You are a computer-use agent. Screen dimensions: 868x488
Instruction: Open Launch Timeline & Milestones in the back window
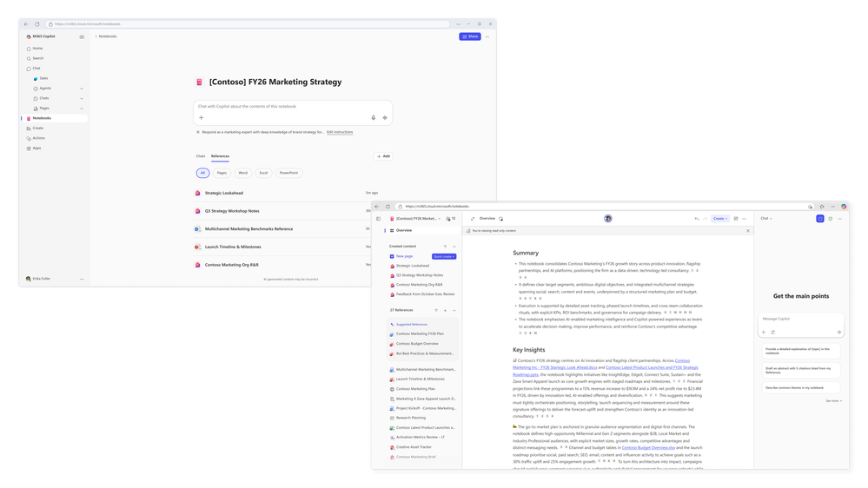point(233,247)
